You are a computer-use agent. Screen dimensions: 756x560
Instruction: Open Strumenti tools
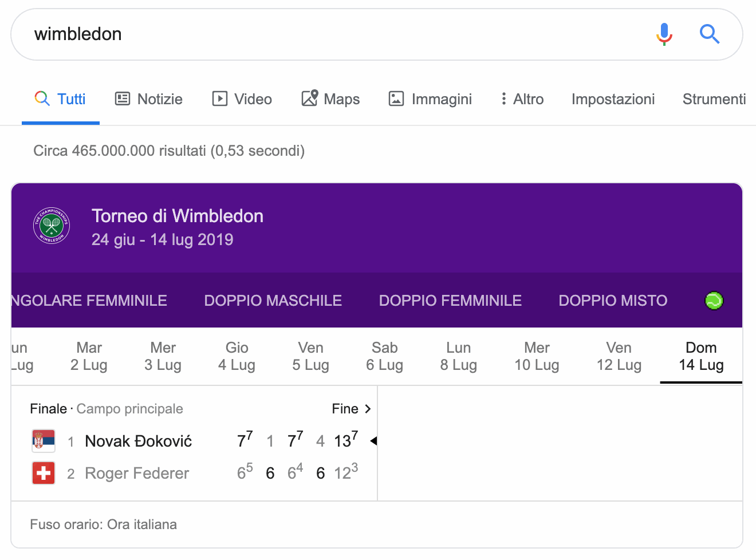(714, 99)
